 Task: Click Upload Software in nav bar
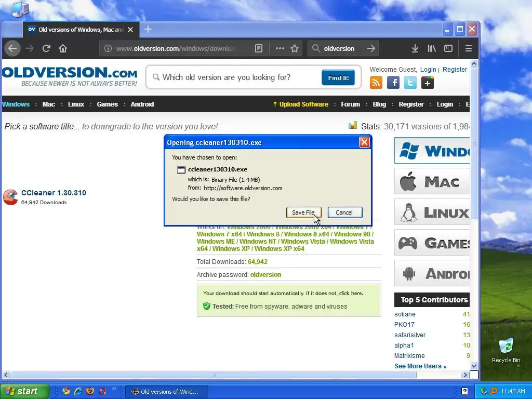click(301, 104)
